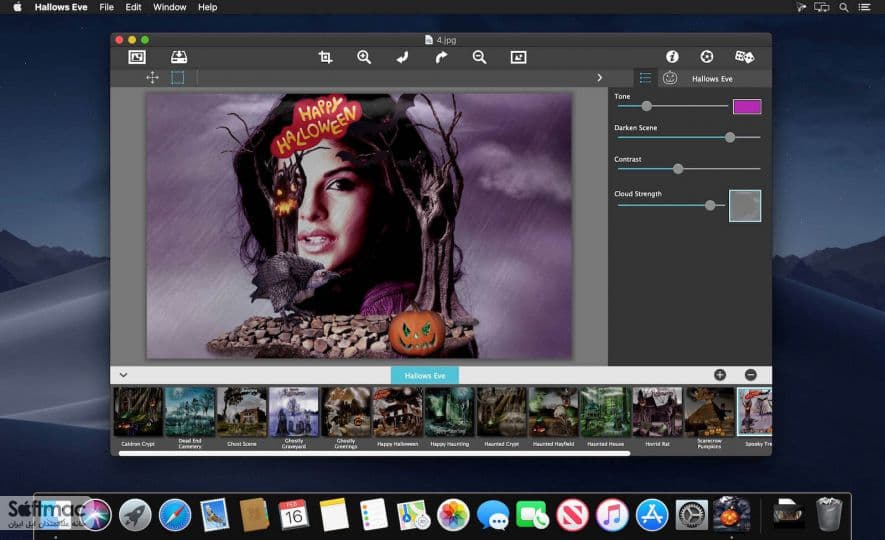This screenshot has height=540, width=885.
Task: Open the Help menu
Action: click(207, 7)
